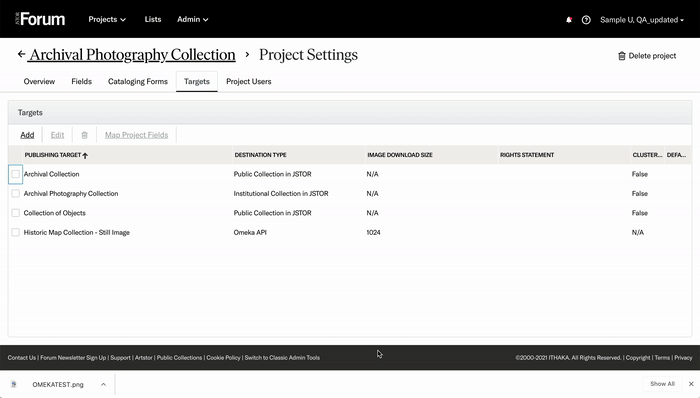Click the 1024 image download size cell

[x=373, y=232]
